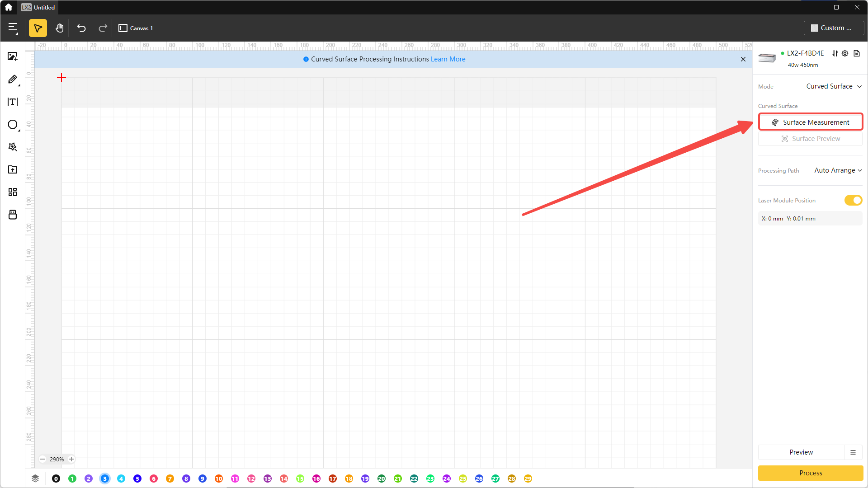Screen dimensions: 868x488
Task: Toggle the Laser Module Position switch
Action: coord(853,200)
